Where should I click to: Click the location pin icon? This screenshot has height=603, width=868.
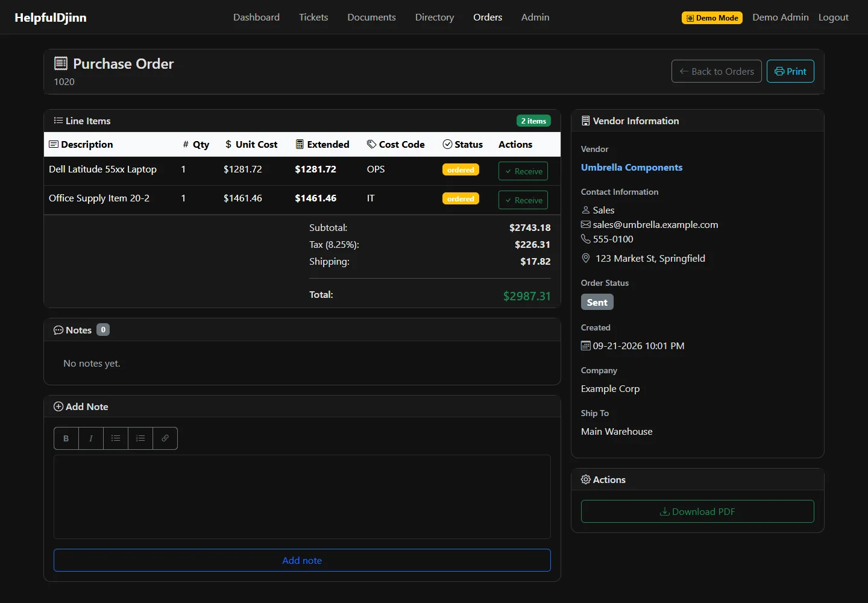pos(586,258)
